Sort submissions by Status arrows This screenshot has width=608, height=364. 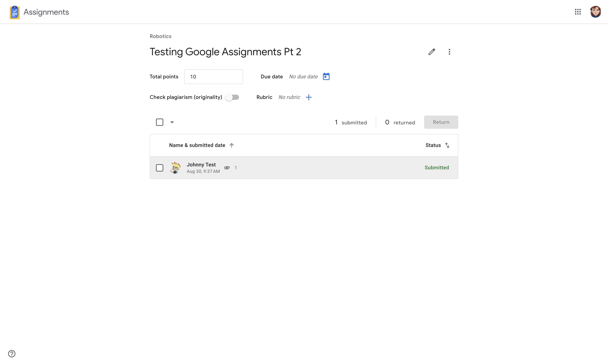[x=447, y=145]
